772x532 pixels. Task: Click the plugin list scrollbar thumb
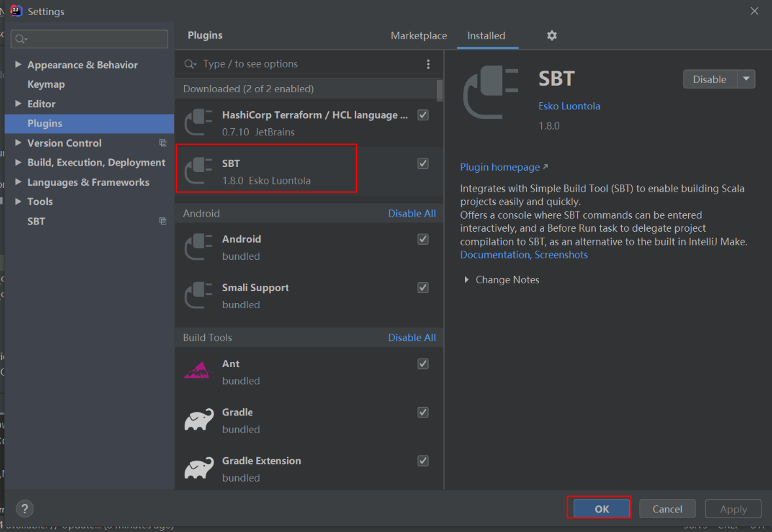pyautogui.click(x=439, y=90)
